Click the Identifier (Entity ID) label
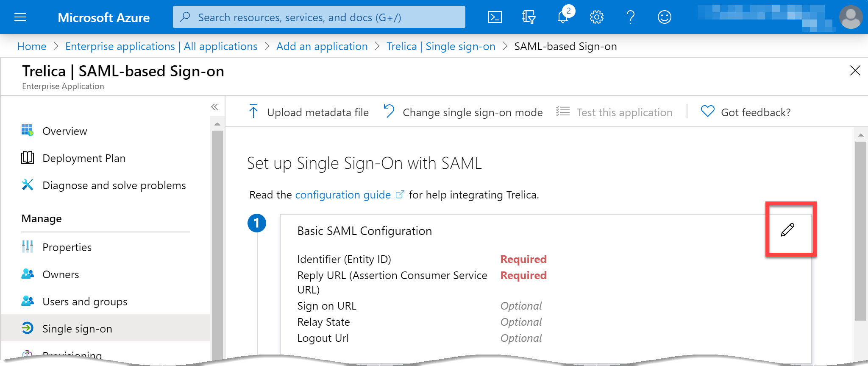The image size is (868, 366). point(344,259)
